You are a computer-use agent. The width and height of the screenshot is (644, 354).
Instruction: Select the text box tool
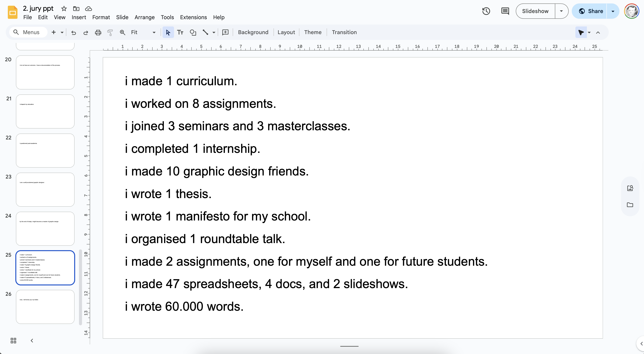pos(180,33)
